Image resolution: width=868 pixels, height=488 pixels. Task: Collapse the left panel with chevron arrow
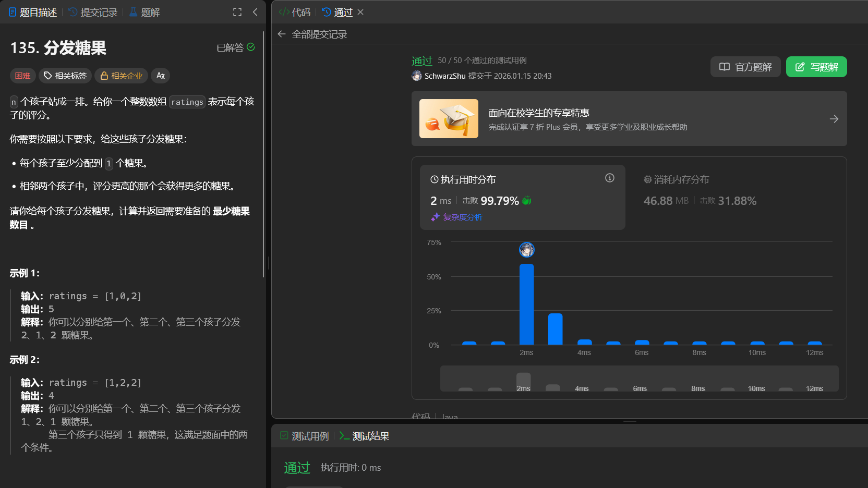point(255,12)
